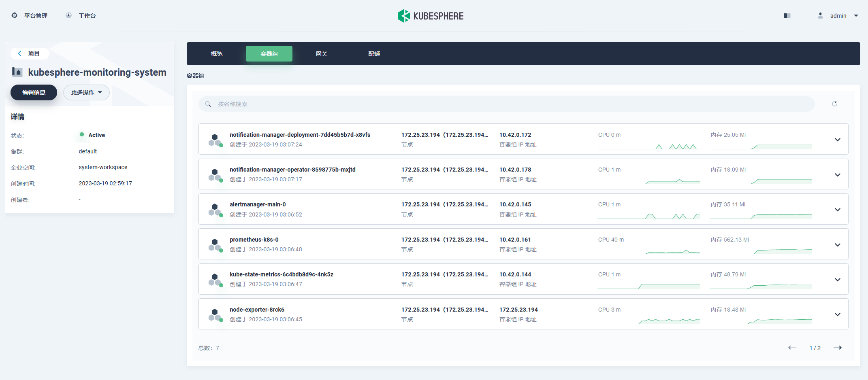The image size is (868, 380).
Task: Click the 编辑信息 button
Action: pos(34,92)
